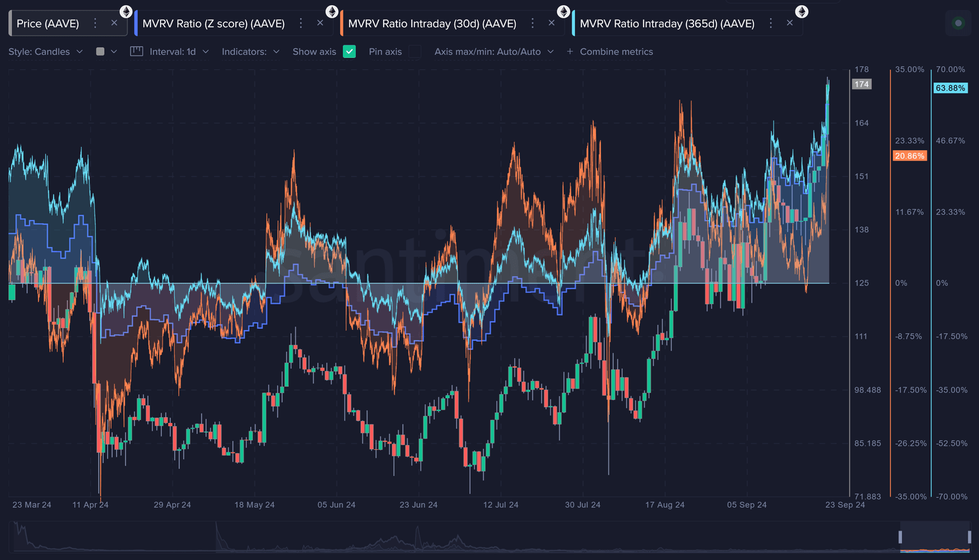
Task: Open the Price (AAVE) three-dot options menu
Action: click(96, 24)
